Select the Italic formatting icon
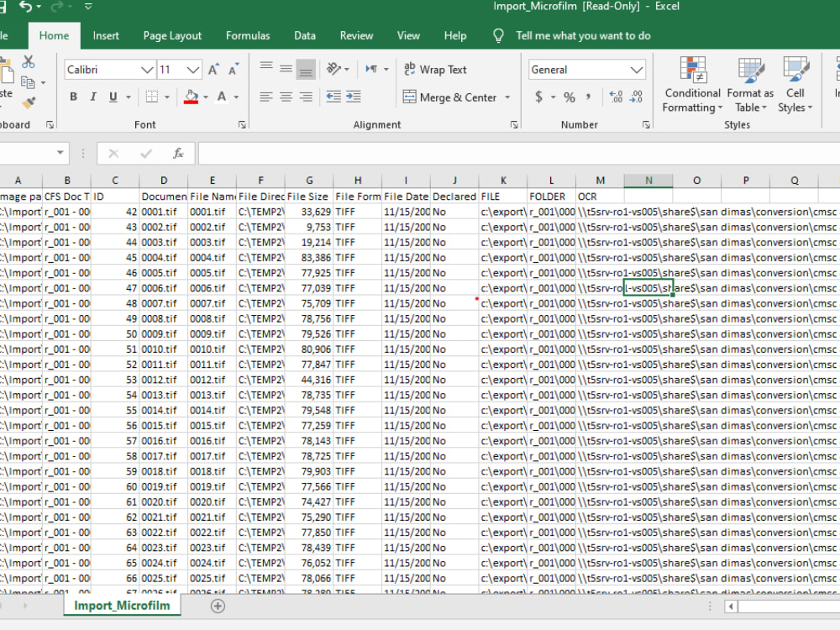Screen dimensions: 840x630 click(92, 97)
